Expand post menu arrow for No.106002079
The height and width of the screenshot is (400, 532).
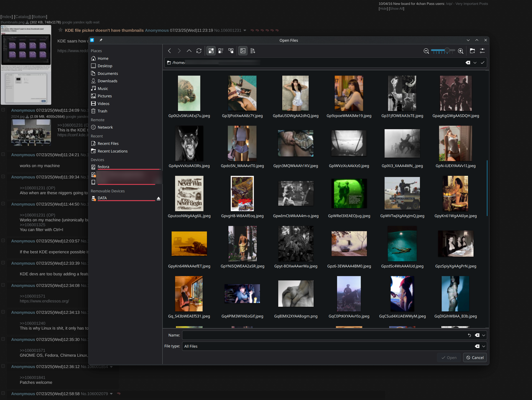click(111, 394)
